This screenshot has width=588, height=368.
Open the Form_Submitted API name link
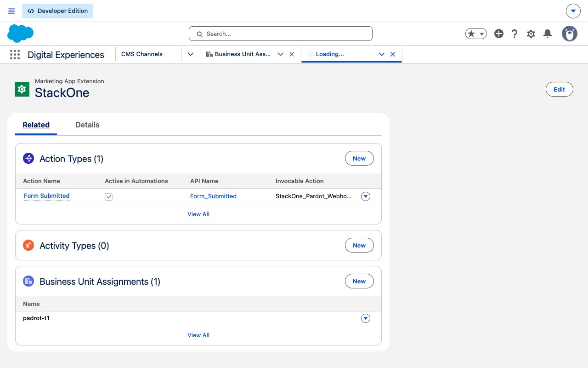click(x=213, y=196)
